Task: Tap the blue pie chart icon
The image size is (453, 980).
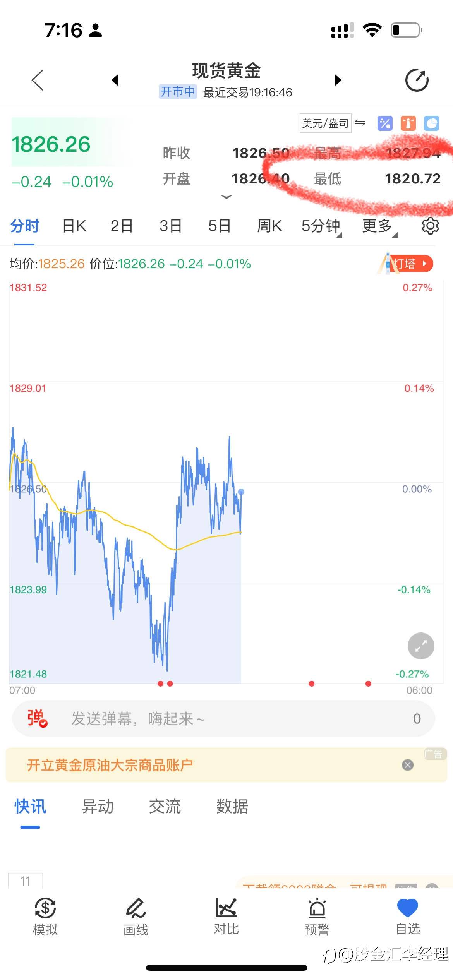Action: point(431,123)
